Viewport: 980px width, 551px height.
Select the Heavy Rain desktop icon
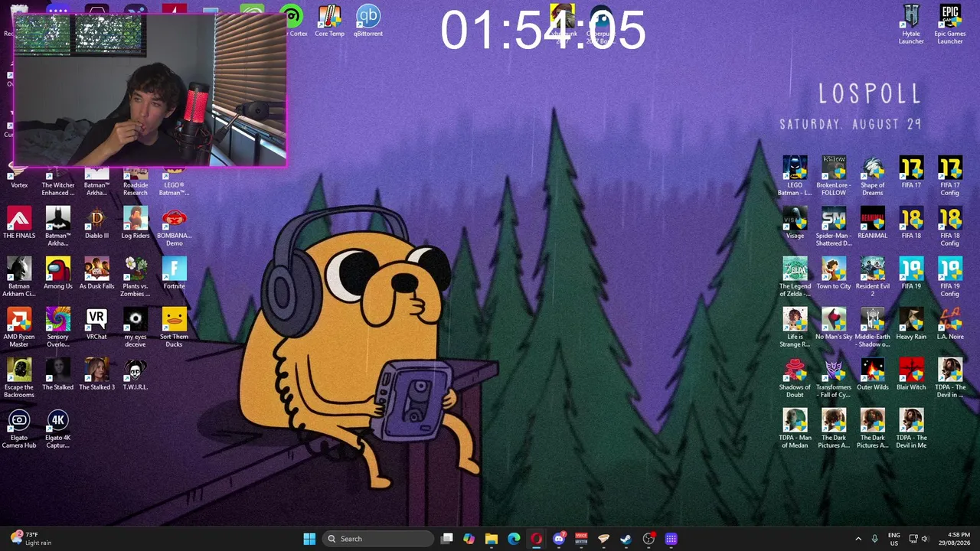[911, 324]
